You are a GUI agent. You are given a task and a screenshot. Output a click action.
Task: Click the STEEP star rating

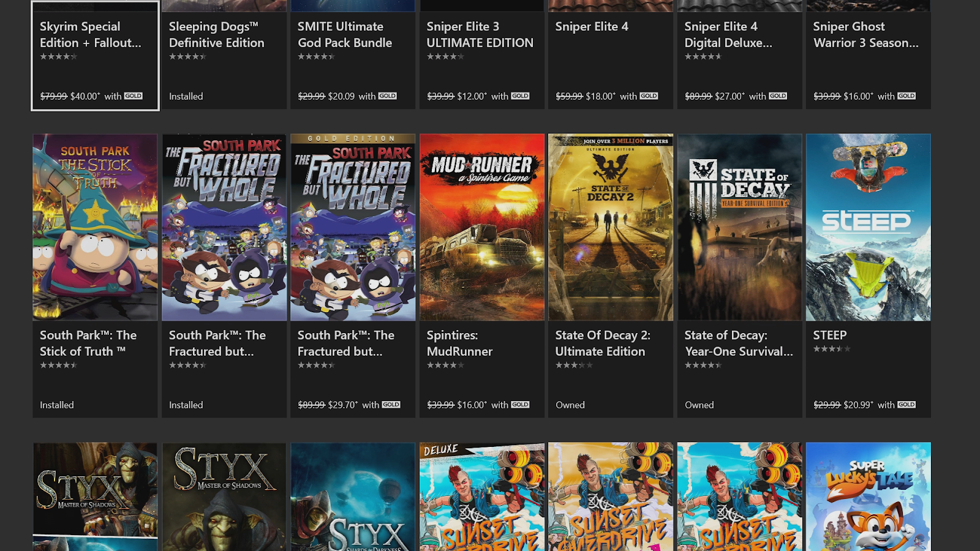coord(832,349)
